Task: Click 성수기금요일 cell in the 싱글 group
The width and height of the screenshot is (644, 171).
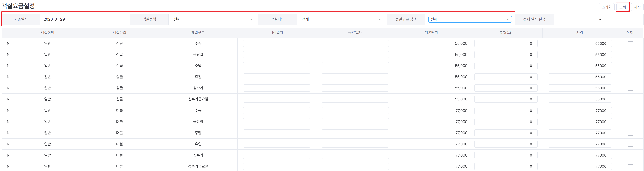Action: click(x=198, y=99)
